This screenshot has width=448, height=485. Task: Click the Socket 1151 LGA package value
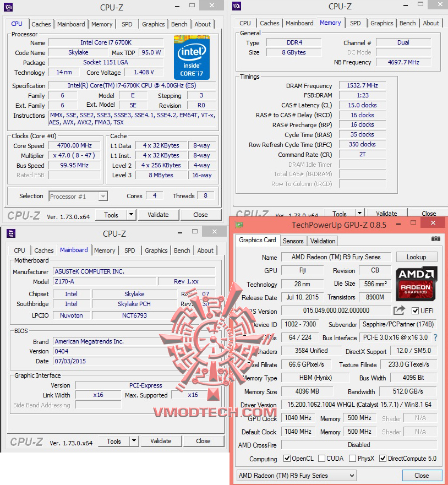coord(106,62)
